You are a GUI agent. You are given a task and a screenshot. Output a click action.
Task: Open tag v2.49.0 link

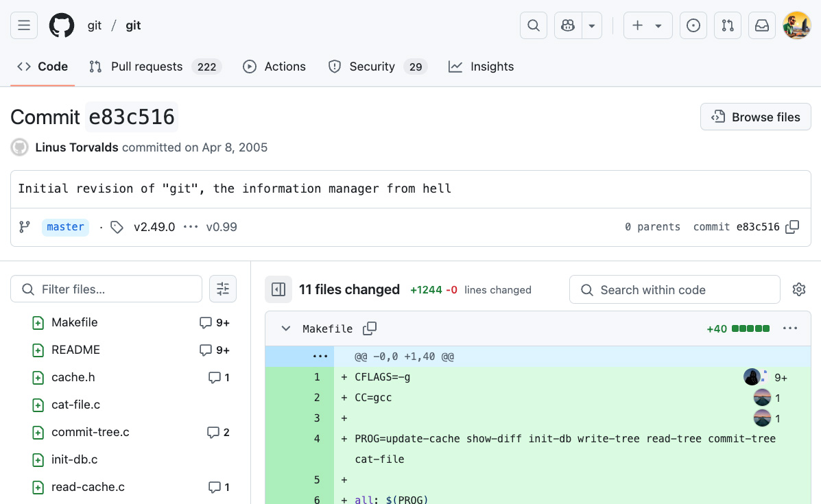154,227
